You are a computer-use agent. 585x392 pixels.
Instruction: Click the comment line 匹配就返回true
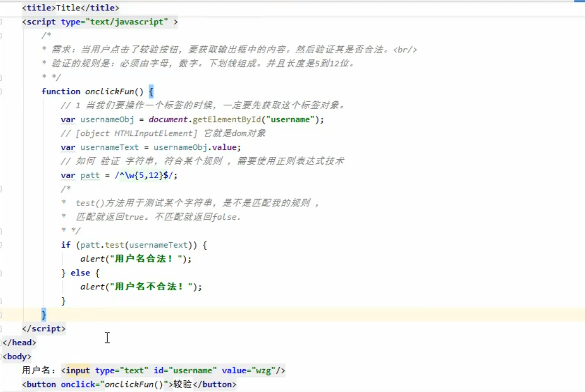(151, 217)
